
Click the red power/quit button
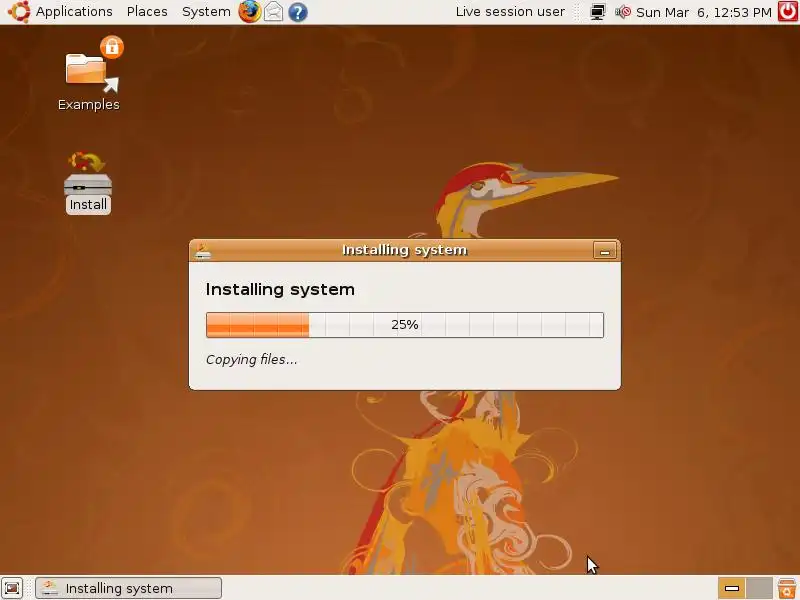pyautogui.click(x=787, y=12)
